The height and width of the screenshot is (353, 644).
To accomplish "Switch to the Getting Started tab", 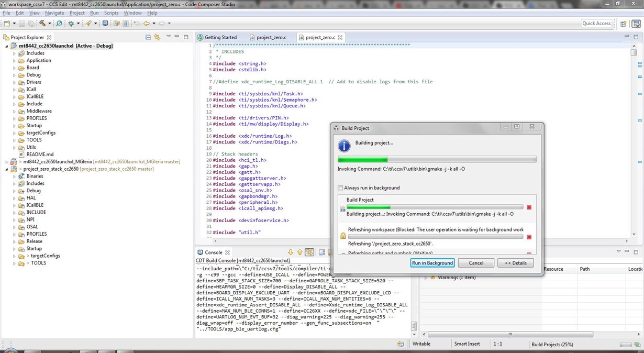I will click(x=220, y=37).
